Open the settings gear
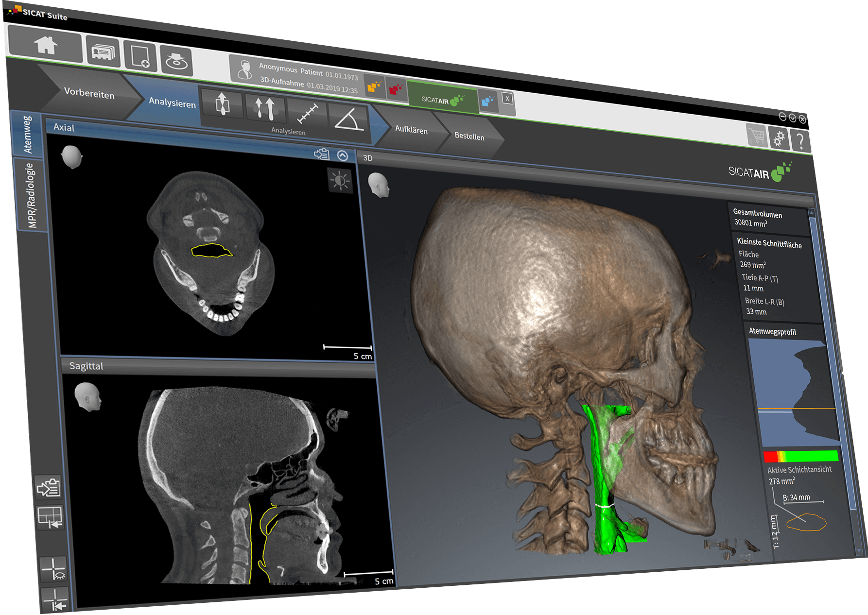The width and height of the screenshot is (868, 615). coord(779,139)
